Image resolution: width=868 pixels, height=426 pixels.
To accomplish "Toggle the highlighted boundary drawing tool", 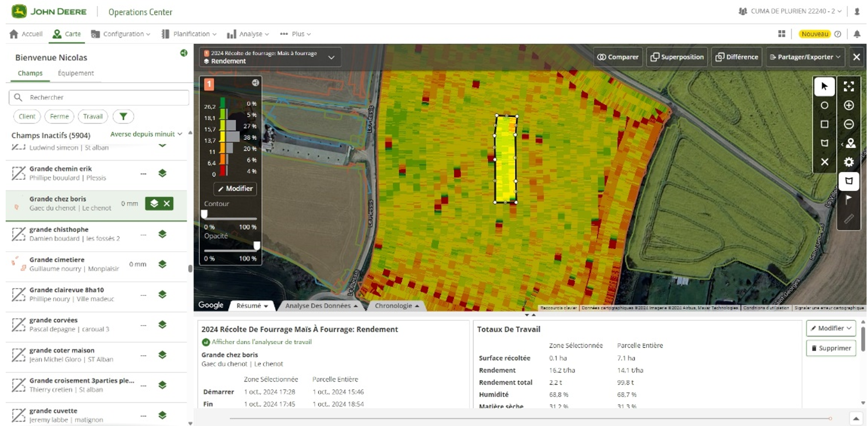I will coord(849,181).
